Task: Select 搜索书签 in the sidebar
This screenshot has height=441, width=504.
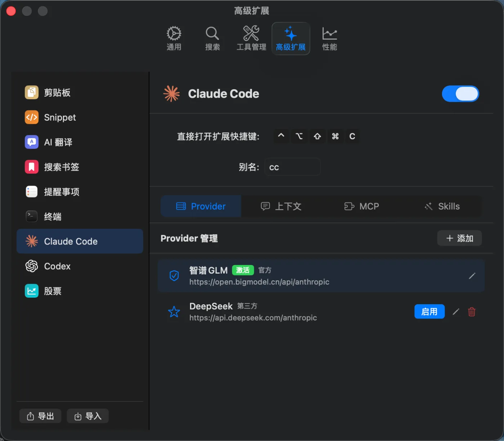Action: (x=80, y=167)
